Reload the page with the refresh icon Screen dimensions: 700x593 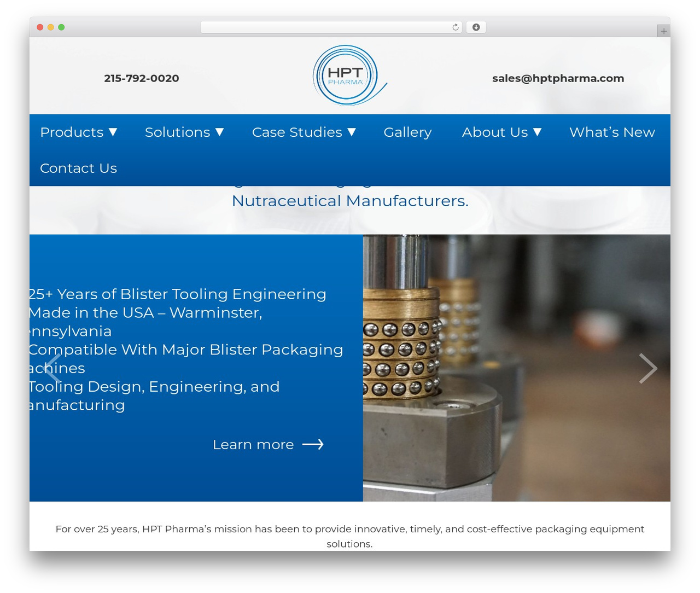tap(455, 27)
